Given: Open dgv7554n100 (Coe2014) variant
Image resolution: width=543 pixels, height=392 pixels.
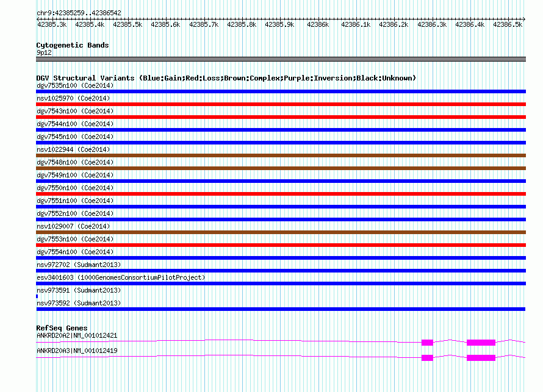Looking at the screenshot, I should click(x=75, y=252).
